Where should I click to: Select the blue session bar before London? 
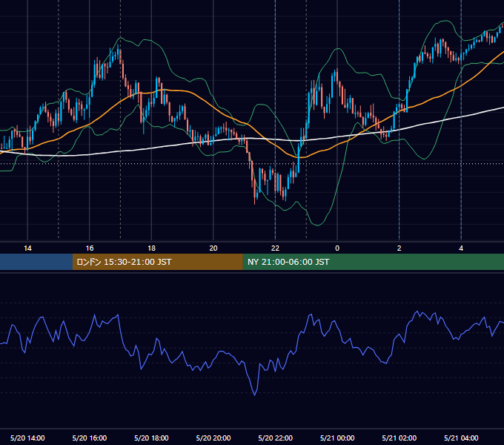pos(36,262)
